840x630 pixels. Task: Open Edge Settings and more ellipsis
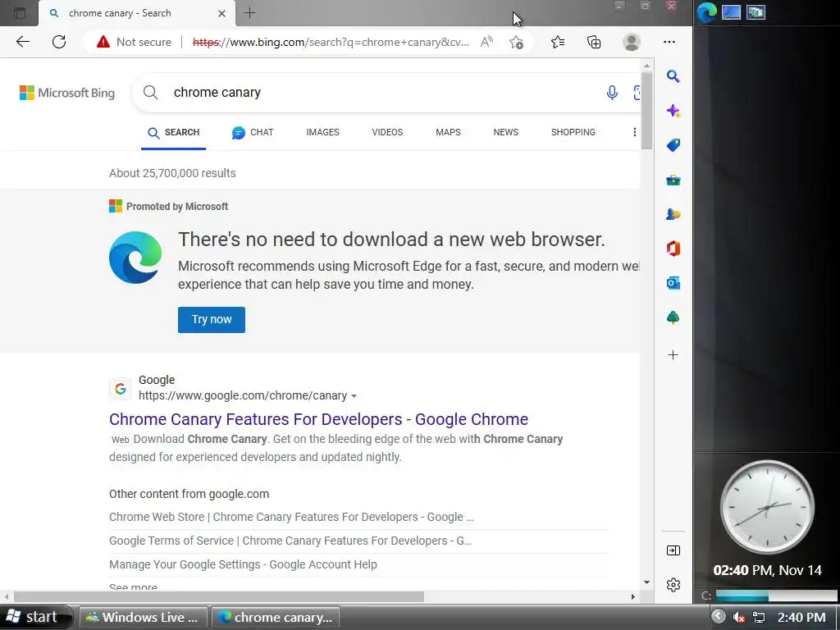[x=669, y=42]
